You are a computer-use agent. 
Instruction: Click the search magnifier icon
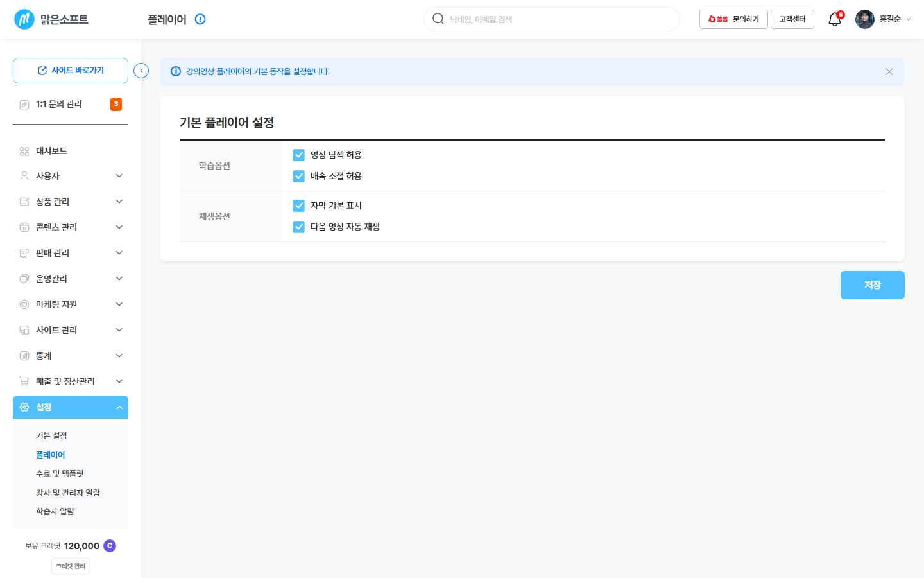point(438,19)
